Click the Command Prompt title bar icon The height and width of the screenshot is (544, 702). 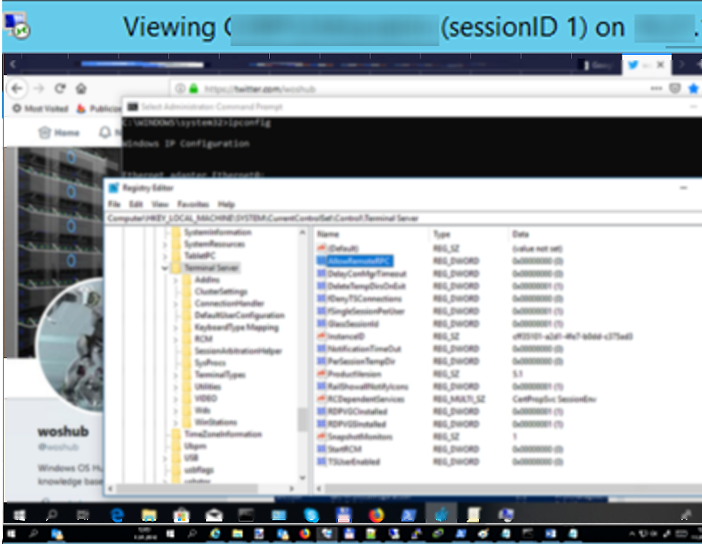(133, 107)
